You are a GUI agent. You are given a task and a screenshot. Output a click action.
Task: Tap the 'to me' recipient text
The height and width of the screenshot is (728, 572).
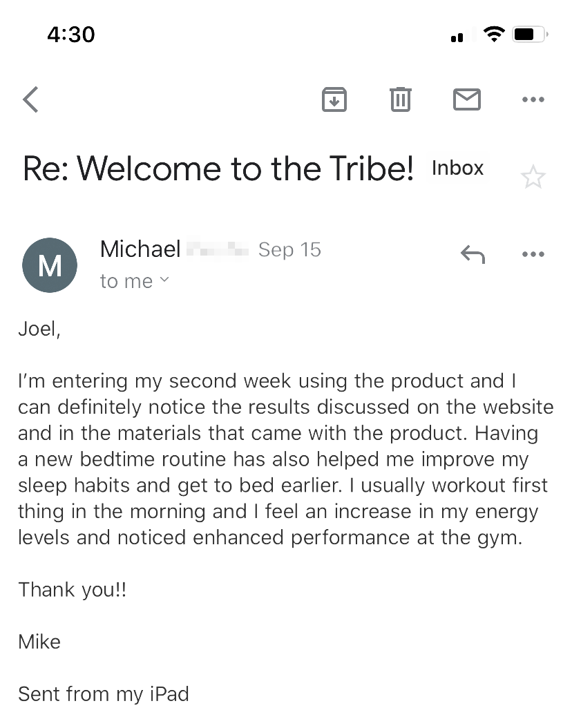tap(126, 281)
